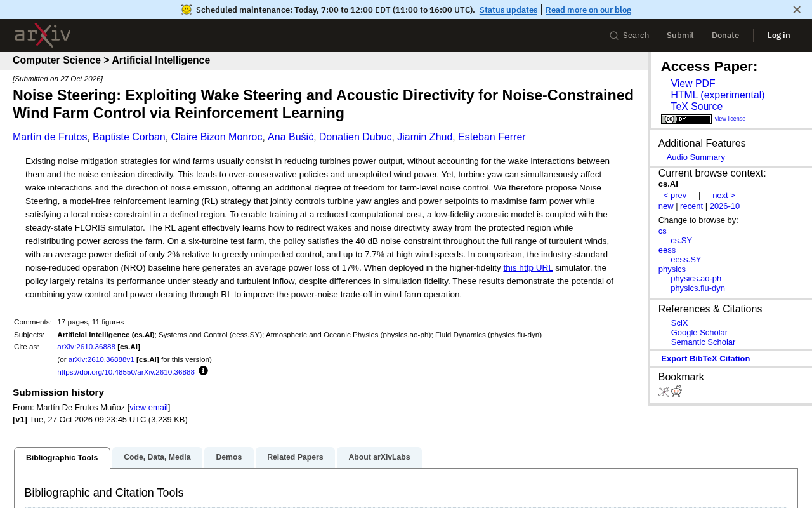Open the 2026-10 monthly listing
The width and height of the screenshot is (812, 508).
724,206
